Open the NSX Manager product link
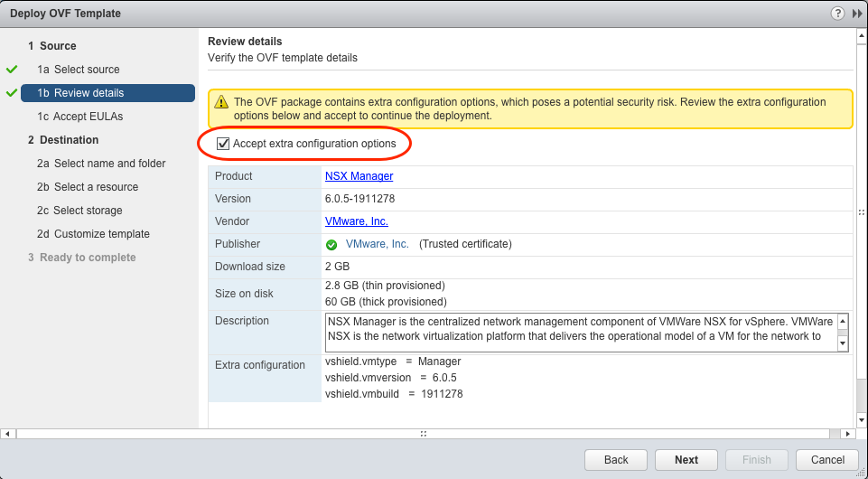868x479 pixels. pos(359,176)
